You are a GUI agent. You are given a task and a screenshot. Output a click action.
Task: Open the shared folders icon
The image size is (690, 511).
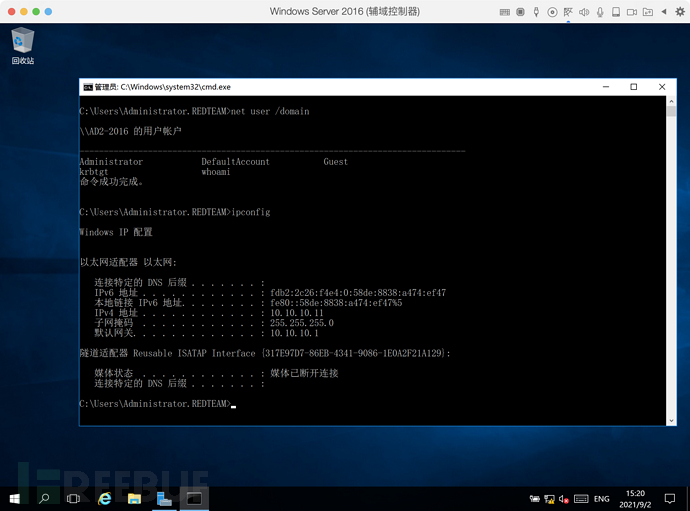(647, 12)
